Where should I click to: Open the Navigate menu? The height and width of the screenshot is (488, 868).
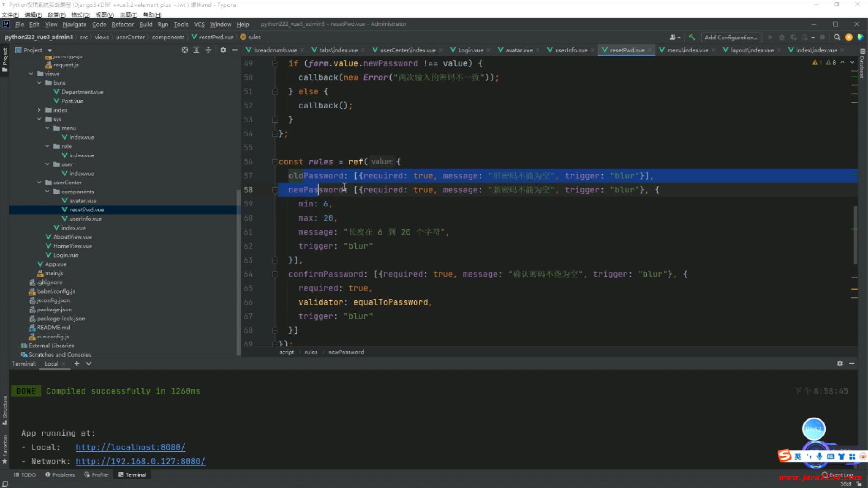[74, 24]
